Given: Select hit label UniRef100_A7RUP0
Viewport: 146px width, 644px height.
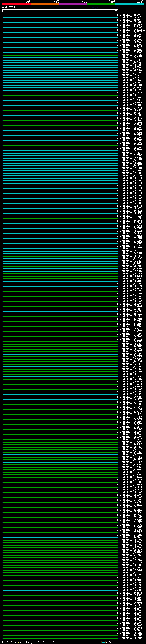Looking at the screenshot, I should pos(131,334).
